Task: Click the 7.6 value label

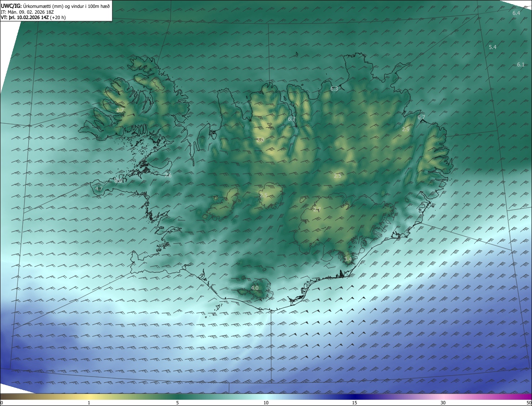Action: tap(168, 176)
